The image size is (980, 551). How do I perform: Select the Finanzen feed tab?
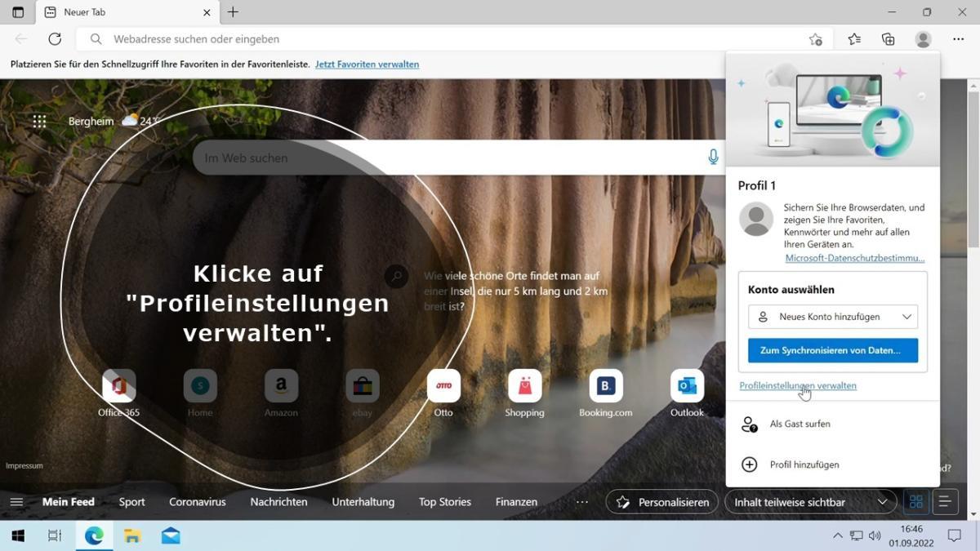516,502
